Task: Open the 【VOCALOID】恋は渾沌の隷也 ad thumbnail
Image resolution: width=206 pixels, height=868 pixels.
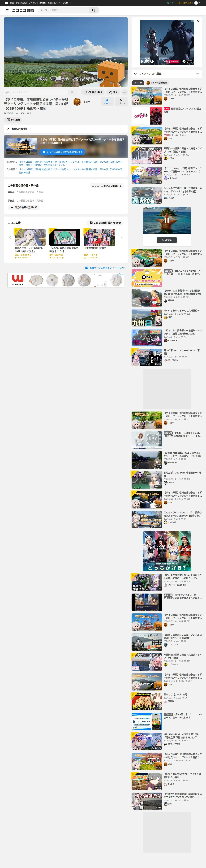Action: click(65, 237)
